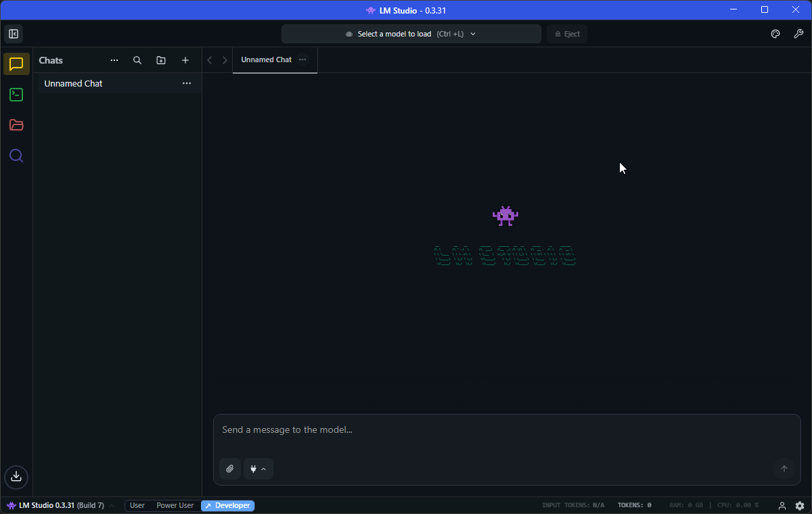The image size is (812, 514).
Task: Click the CPU usage readout
Action: tap(738, 506)
